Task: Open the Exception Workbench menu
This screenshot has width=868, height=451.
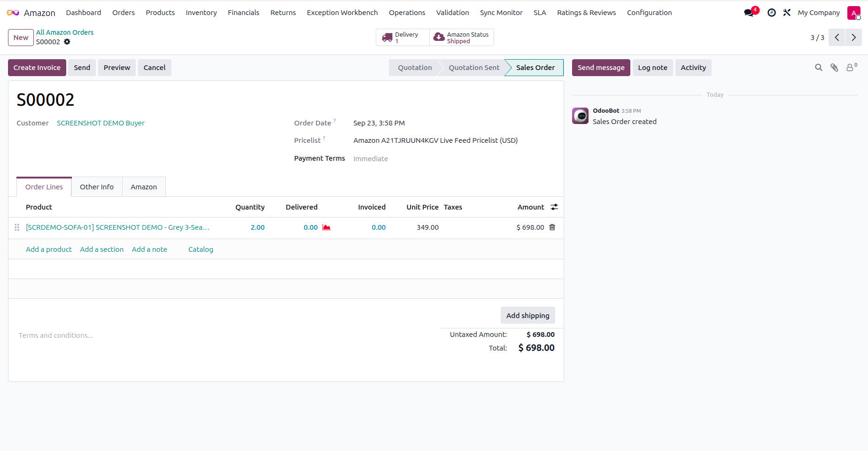Action: [x=342, y=13]
